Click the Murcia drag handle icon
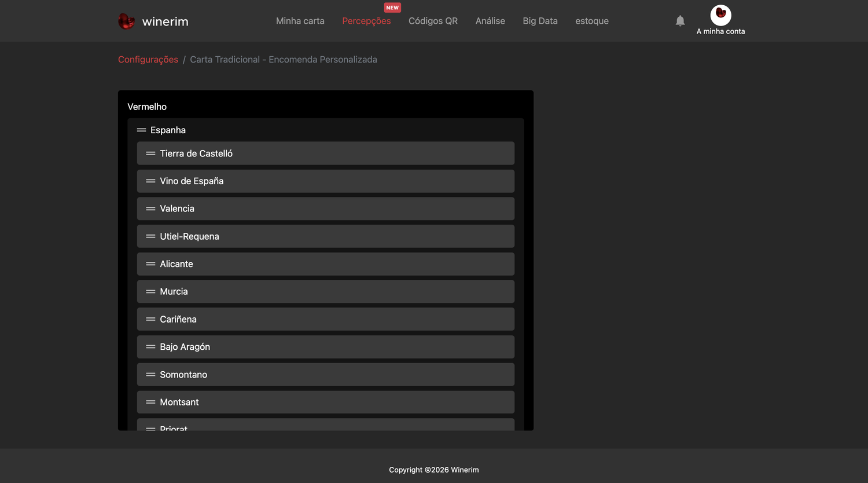Screen dimensions: 868x483 coord(150,291)
